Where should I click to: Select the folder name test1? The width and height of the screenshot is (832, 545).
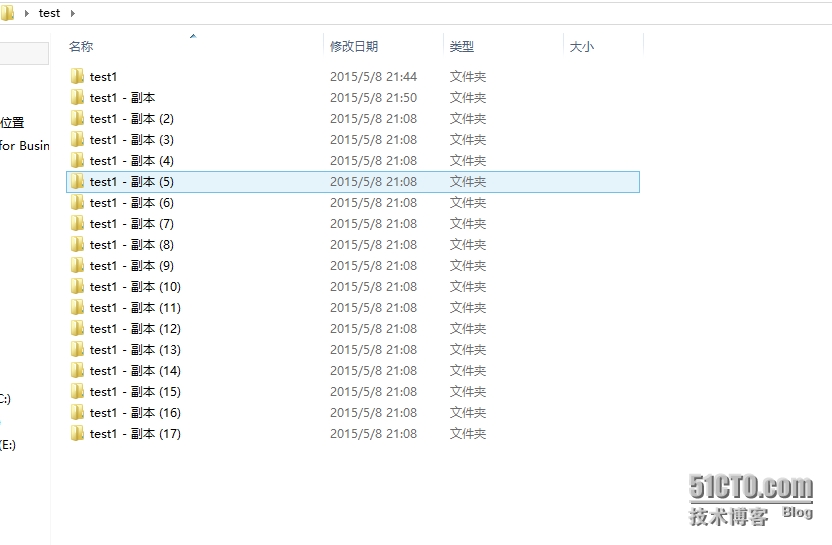coord(103,77)
